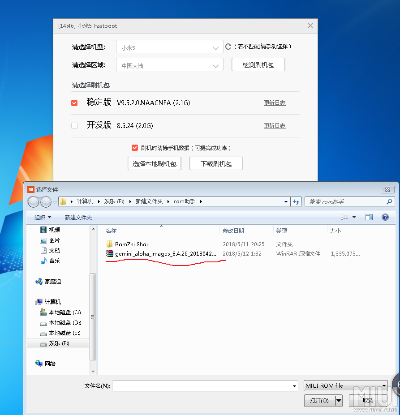The height and width of the screenshot is (415, 400).
Task: Open the split arrow beside the Open button
Action: (x=338, y=400)
